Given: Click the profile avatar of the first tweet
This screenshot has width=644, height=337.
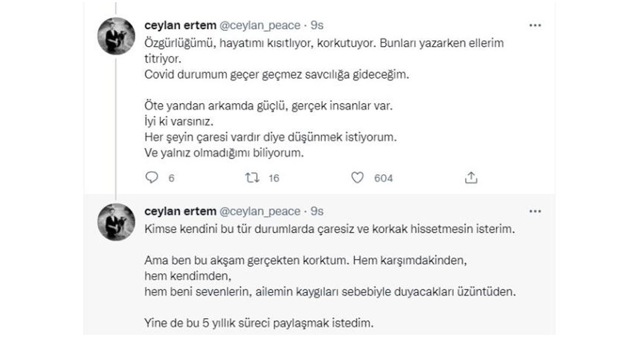Looking at the screenshot, I should point(116,35).
